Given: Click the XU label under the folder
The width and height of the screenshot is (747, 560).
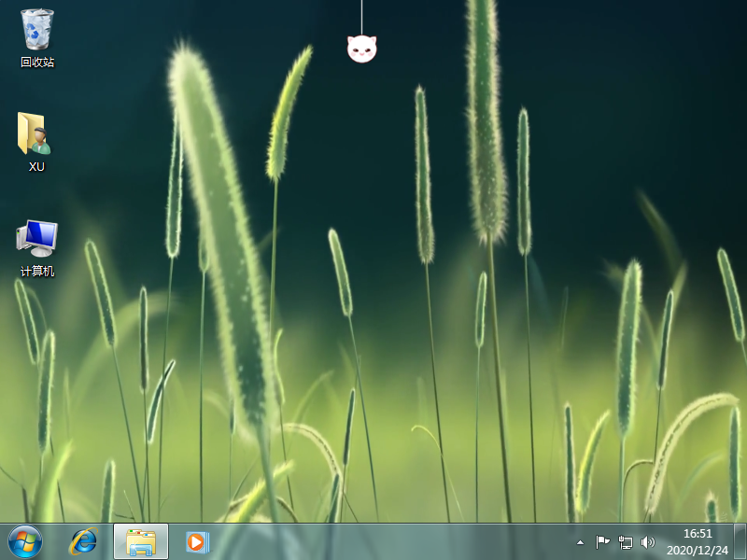Looking at the screenshot, I should [x=36, y=167].
